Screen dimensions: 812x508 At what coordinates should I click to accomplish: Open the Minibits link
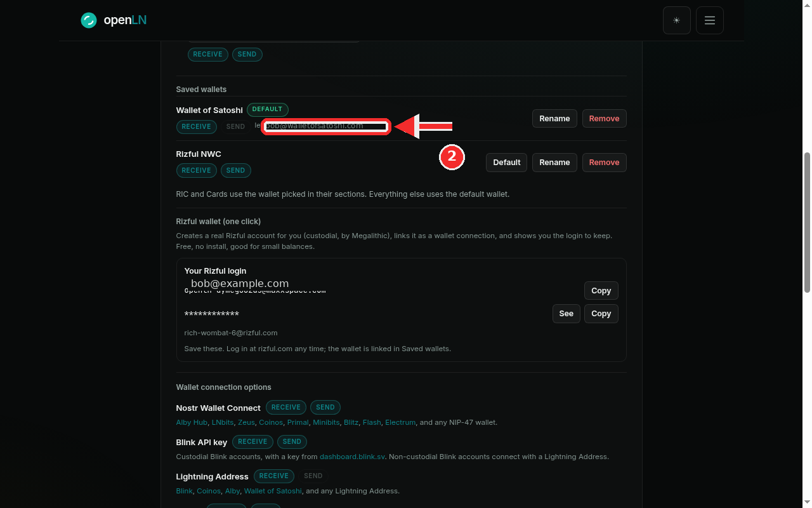(x=326, y=422)
